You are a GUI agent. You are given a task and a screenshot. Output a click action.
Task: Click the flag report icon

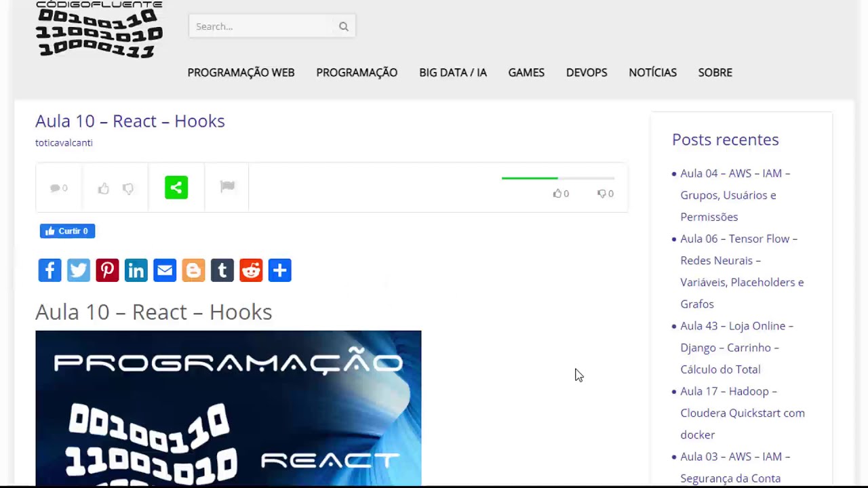[227, 186]
